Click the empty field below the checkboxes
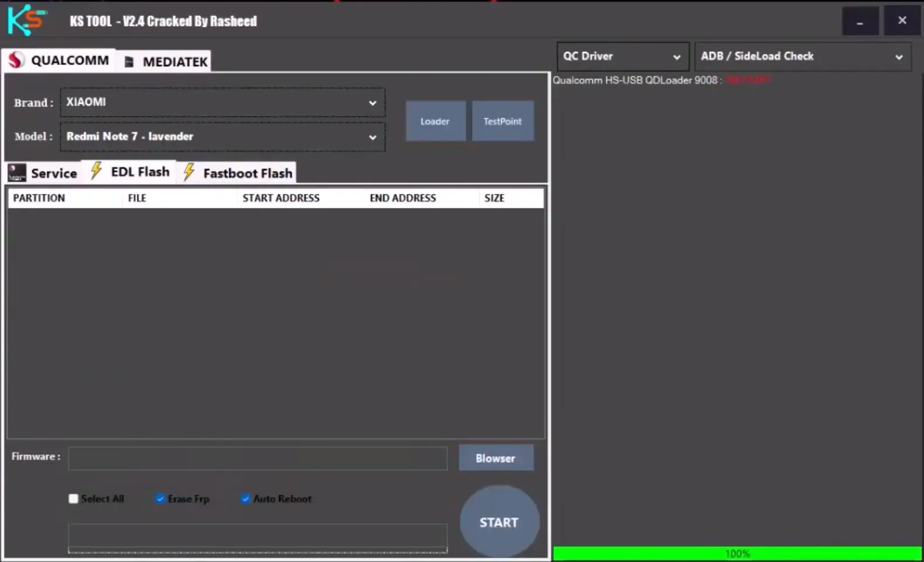Screen dimensions: 924x562 tap(258, 538)
